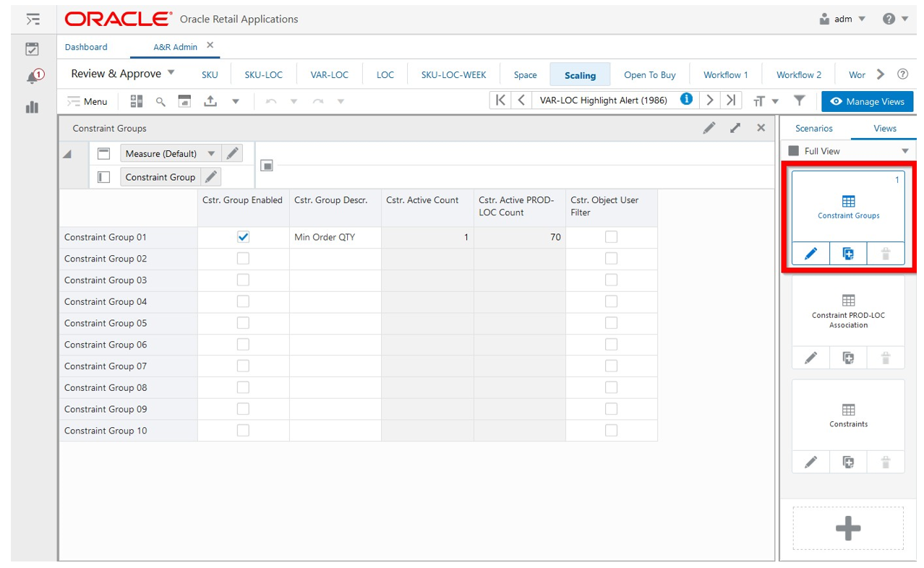Click the export upload toolbar icon
This screenshot has width=924, height=568.
coord(210,101)
